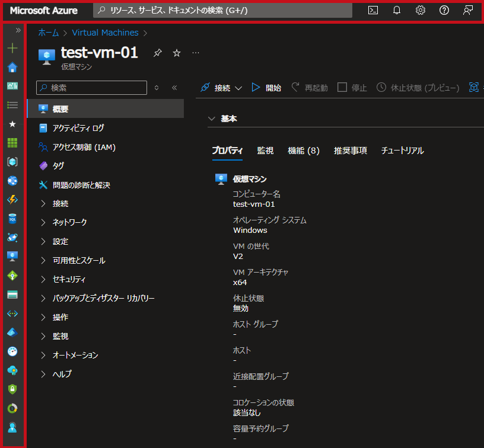
Task: Open SQL databases icon in sidebar
Action: pos(12,219)
